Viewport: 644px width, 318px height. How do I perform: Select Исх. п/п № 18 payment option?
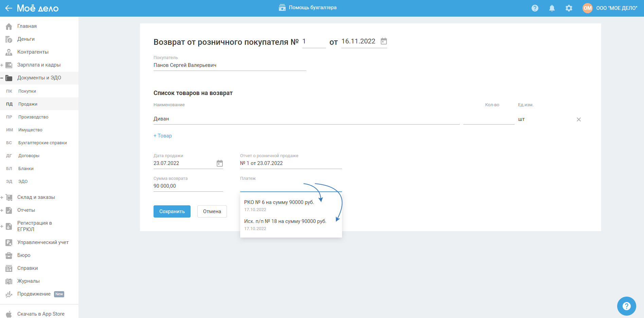tap(285, 221)
